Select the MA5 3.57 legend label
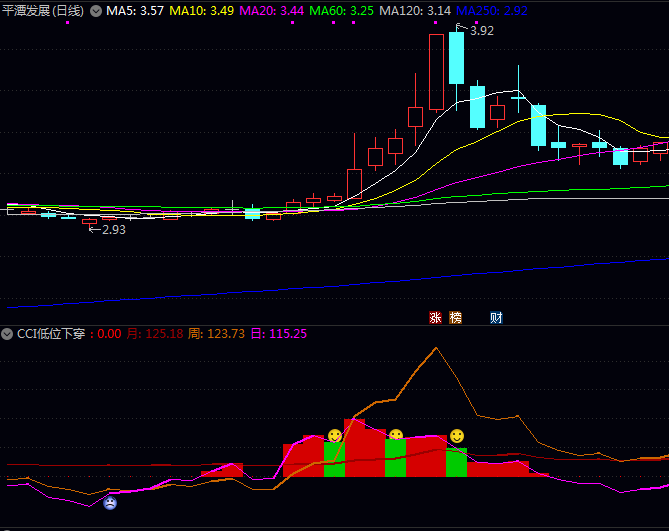This screenshot has height=531, width=669. tap(135, 11)
